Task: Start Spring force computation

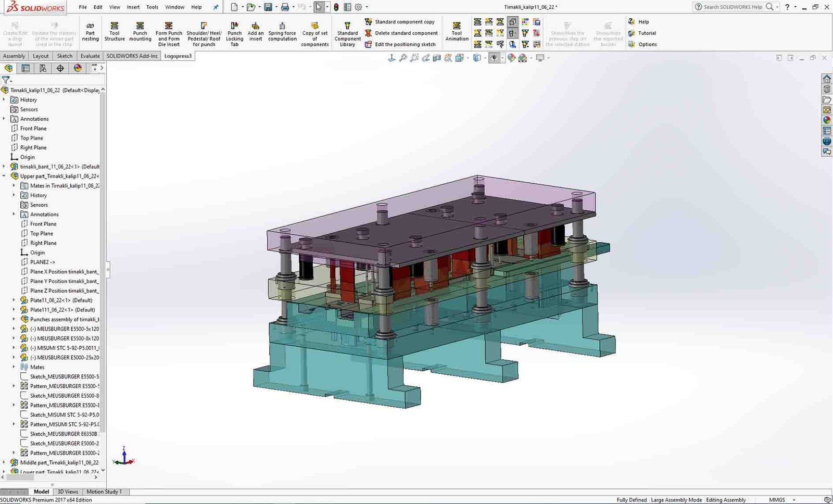Action: 282,32
